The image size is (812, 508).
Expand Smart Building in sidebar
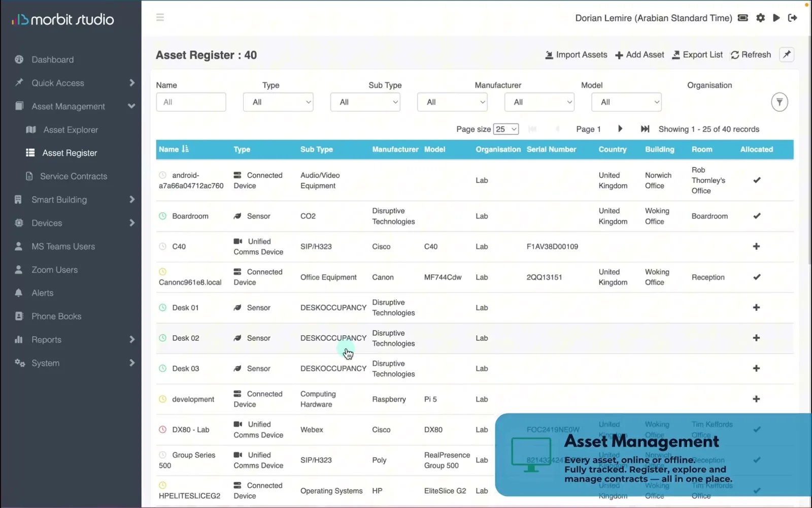(x=75, y=200)
